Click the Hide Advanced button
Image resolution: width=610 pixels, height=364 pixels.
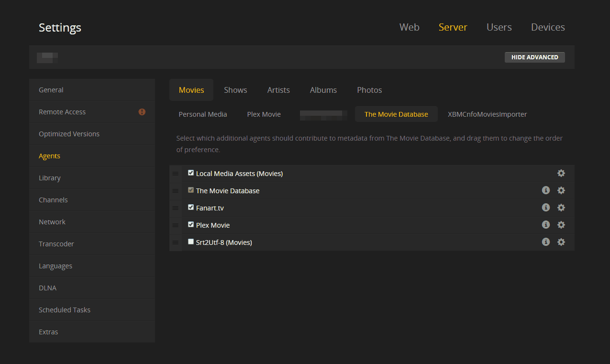(x=534, y=57)
